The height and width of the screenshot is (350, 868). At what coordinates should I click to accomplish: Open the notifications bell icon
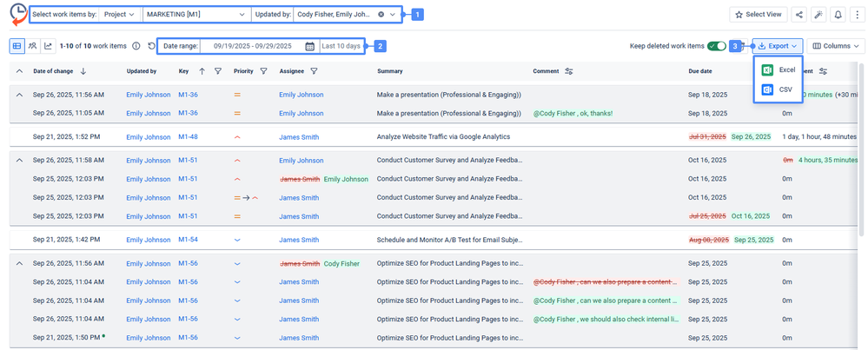click(x=838, y=15)
